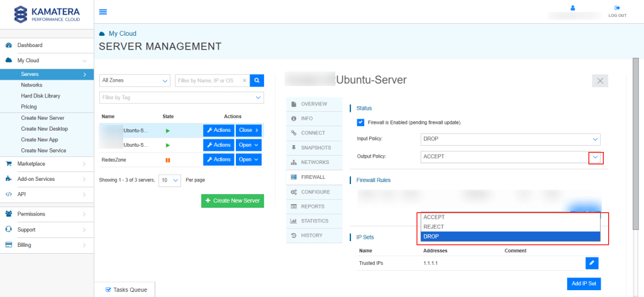The width and height of the screenshot is (644, 297).
Task: Click the Output Policy dropdown arrow
Action: (595, 157)
